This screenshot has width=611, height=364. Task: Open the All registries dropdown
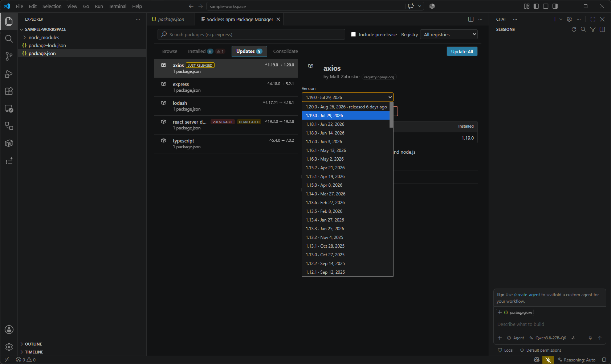point(449,34)
